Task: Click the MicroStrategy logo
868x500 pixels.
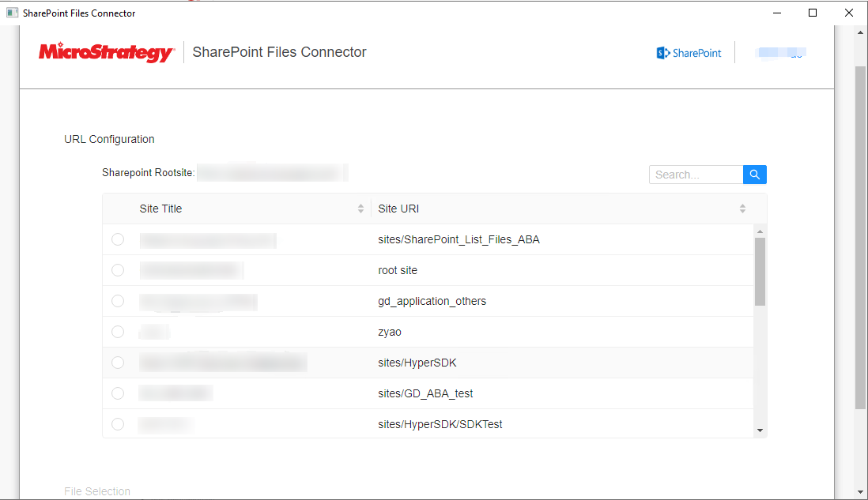Action: click(106, 52)
